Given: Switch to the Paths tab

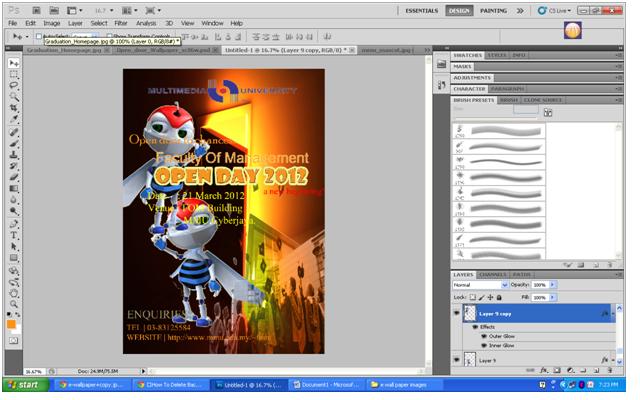Looking at the screenshot, I should tap(521, 275).
